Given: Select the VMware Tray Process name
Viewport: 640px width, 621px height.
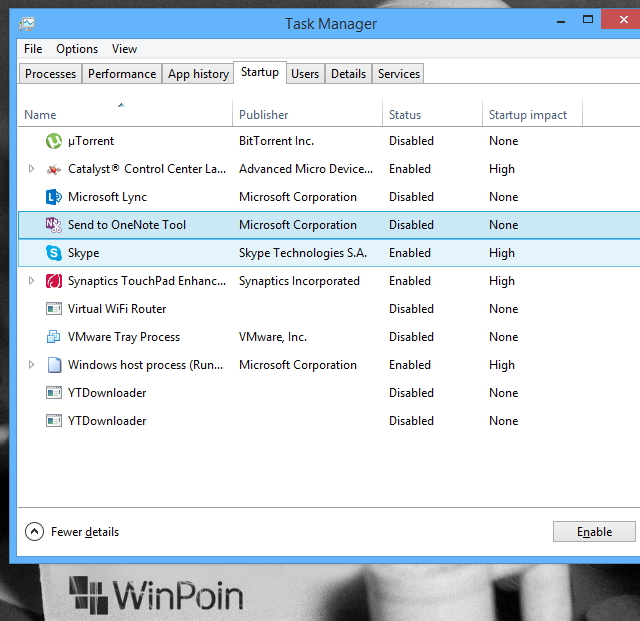Looking at the screenshot, I should 124,337.
